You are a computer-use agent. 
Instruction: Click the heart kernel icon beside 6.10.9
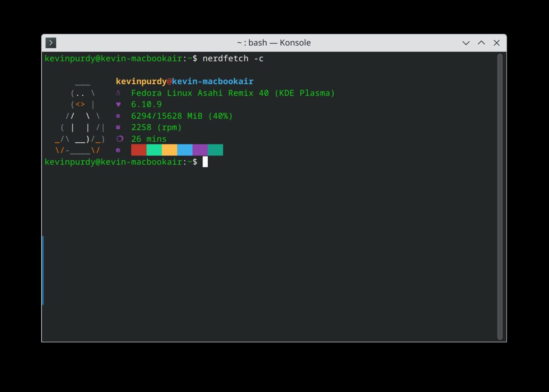(x=119, y=104)
